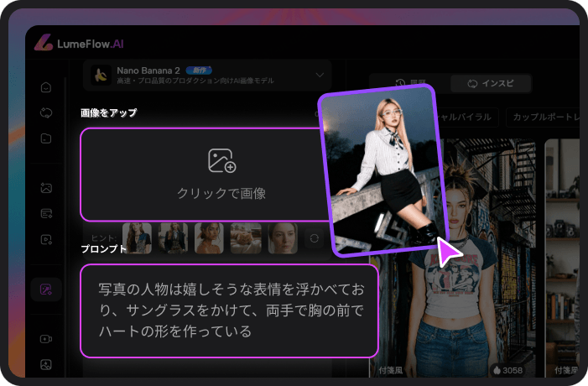The height and width of the screenshot is (386, 588).
Task: Click the 新作 badge beside Nano Banana 2
Action: [x=199, y=70]
